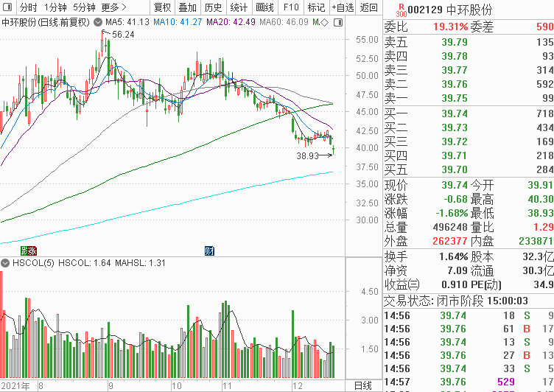This screenshot has width=554, height=392.
Task: Click chart title 中环股份(日线.前复权)
Action: click(46, 23)
